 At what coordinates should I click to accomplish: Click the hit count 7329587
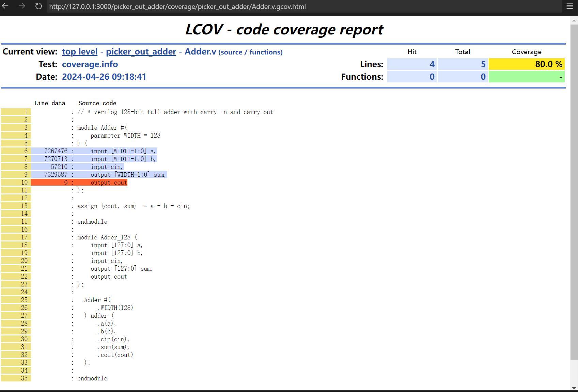click(56, 174)
